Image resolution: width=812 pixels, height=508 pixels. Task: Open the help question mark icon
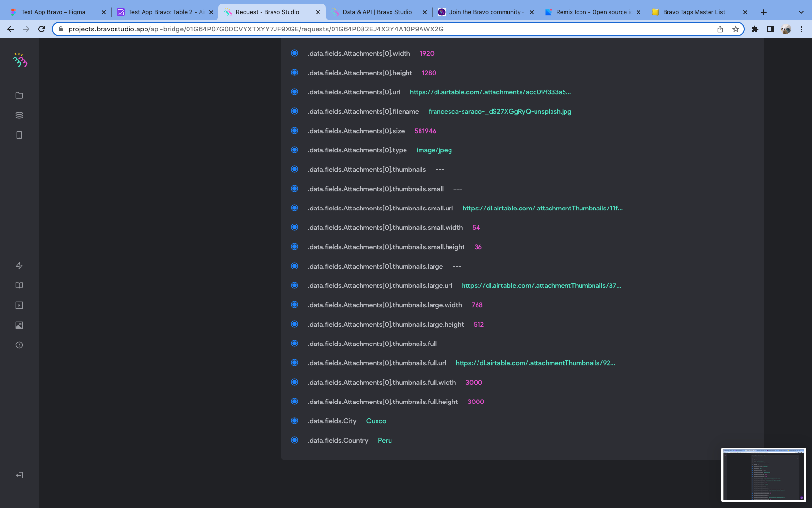[x=19, y=345]
